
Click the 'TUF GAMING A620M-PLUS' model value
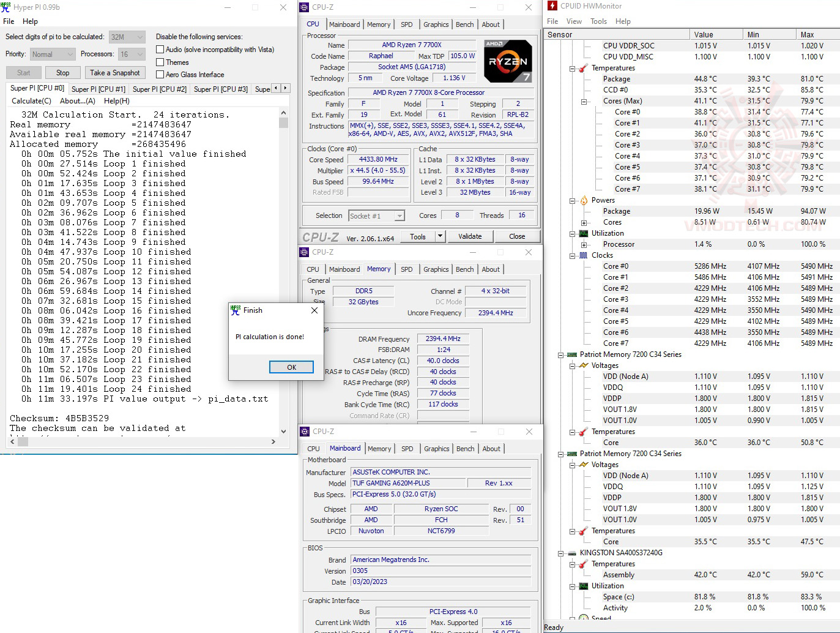pyautogui.click(x=407, y=484)
